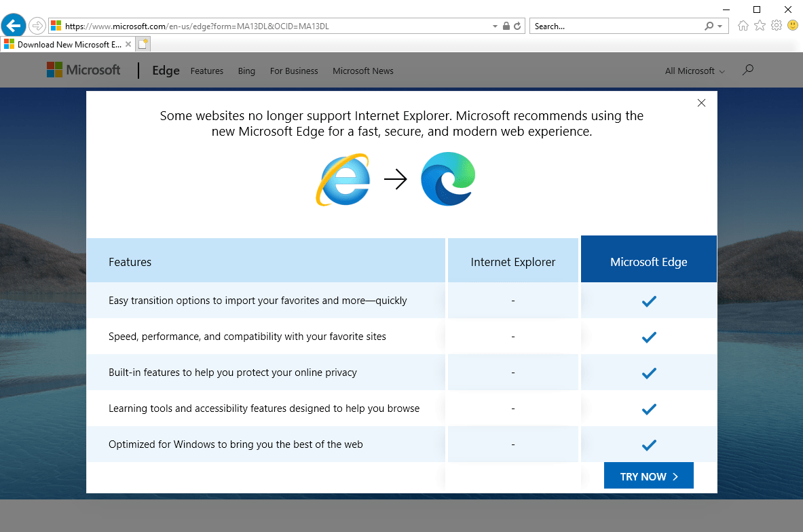
Task: Click the TRY NOW button
Action: (648, 476)
